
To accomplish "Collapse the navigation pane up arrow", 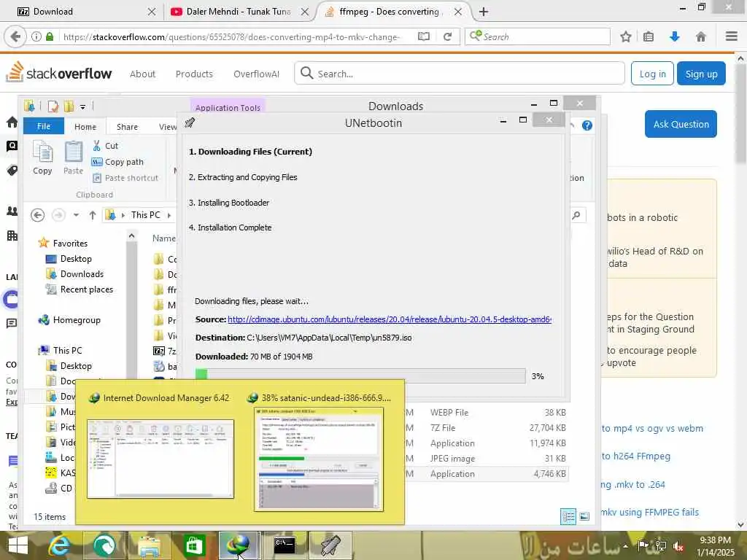I will (x=131, y=236).
